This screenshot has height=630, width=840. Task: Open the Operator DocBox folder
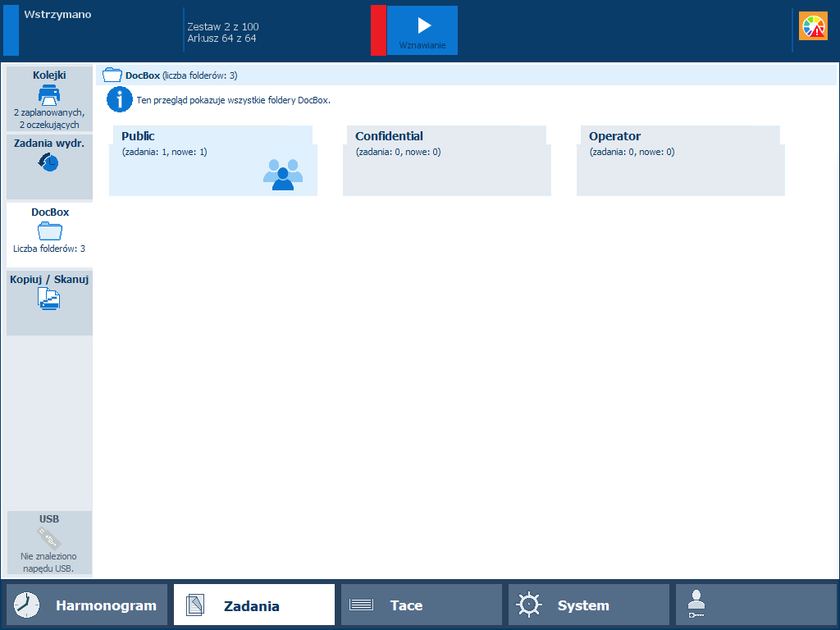tap(680, 161)
